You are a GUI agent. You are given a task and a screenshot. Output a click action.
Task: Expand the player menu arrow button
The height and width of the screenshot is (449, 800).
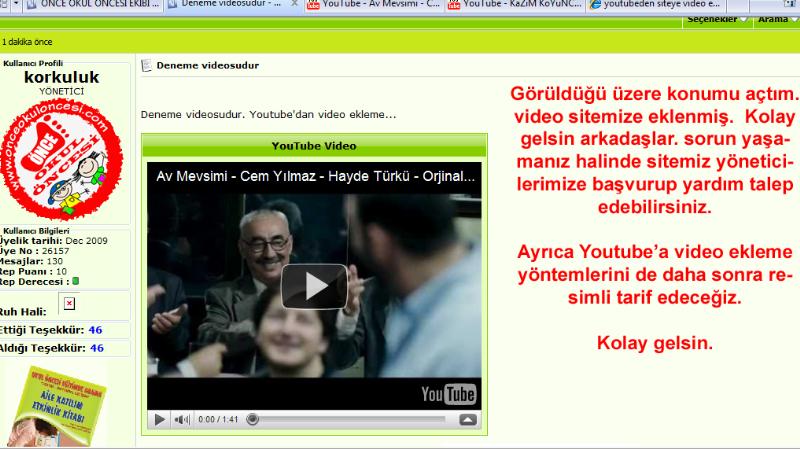pyautogui.click(x=468, y=419)
